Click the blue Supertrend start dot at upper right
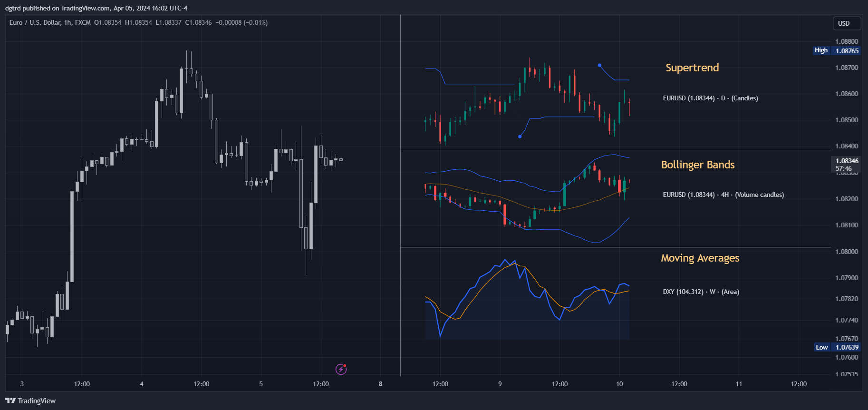 (599, 65)
